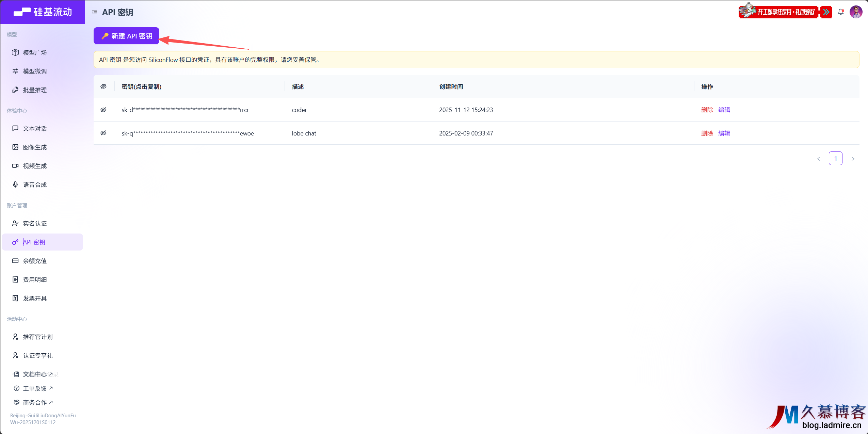Viewport: 868px width, 434px height.
Task: Go to the previous page arrow
Action: pyautogui.click(x=819, y=159)
